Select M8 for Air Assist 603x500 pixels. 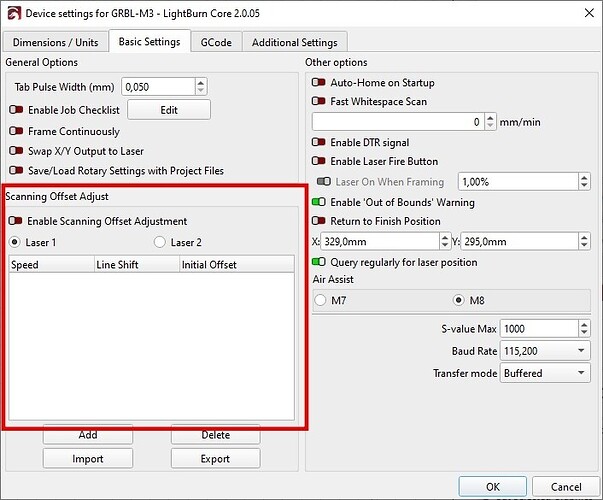click(459, 300)
